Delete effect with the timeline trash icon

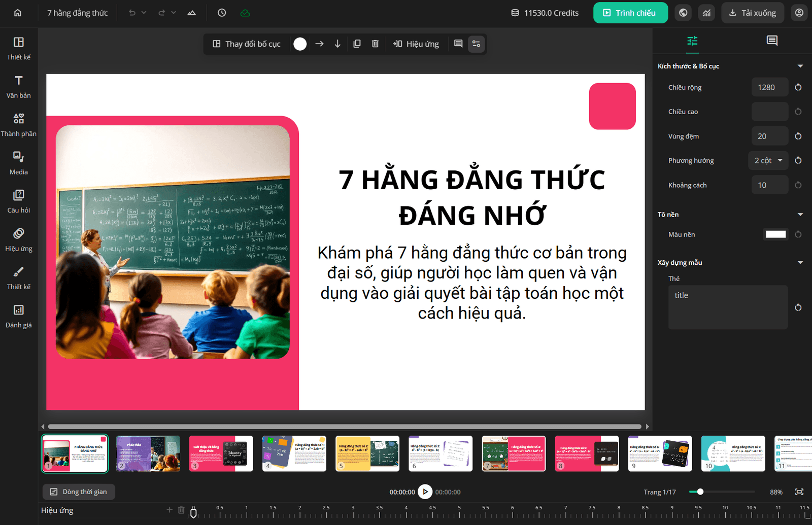point(181,510)
